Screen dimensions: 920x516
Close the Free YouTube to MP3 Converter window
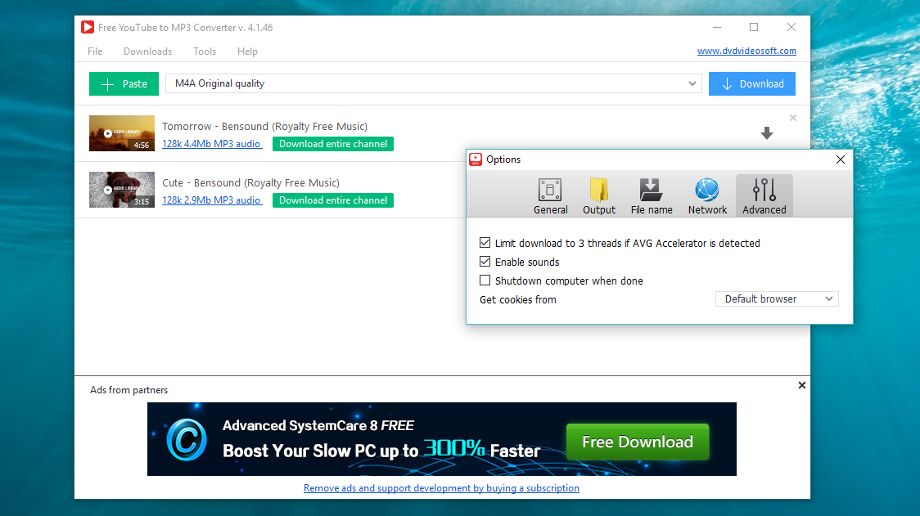(x=791, y=27)
